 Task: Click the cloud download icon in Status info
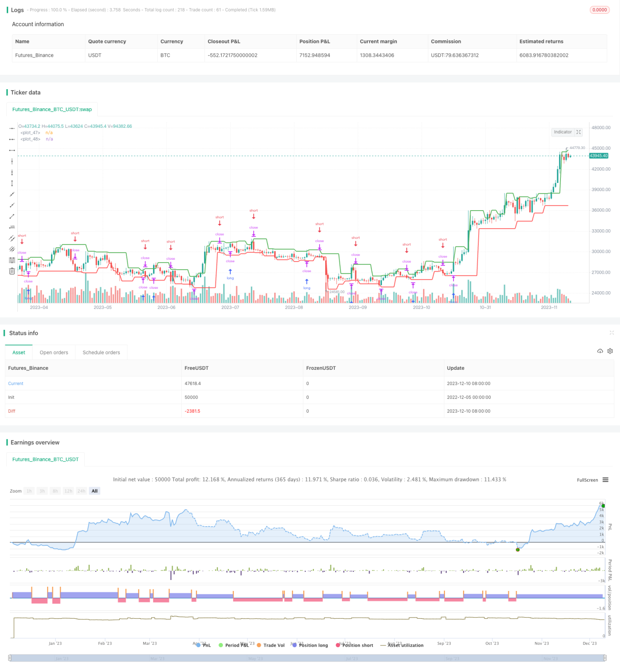point(600,351)
